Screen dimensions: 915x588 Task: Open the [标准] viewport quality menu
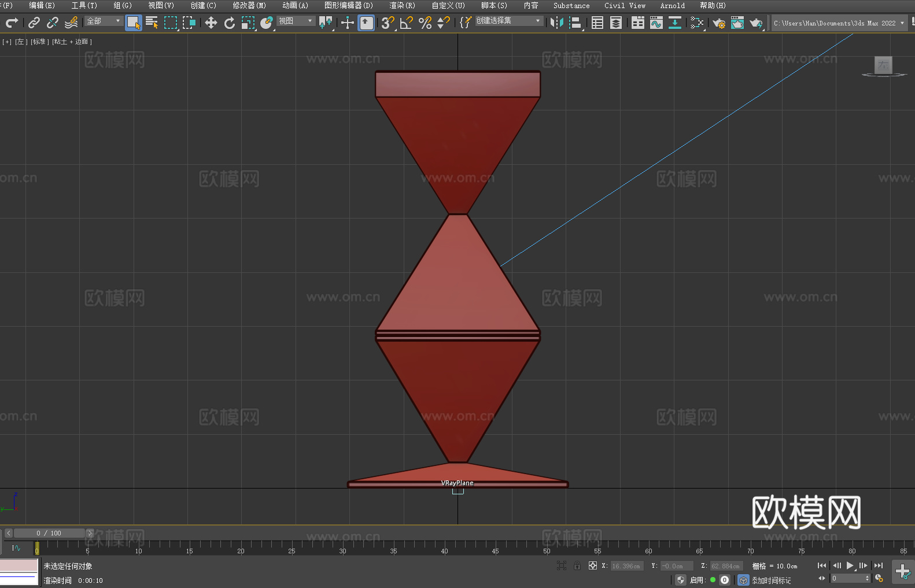39,42
